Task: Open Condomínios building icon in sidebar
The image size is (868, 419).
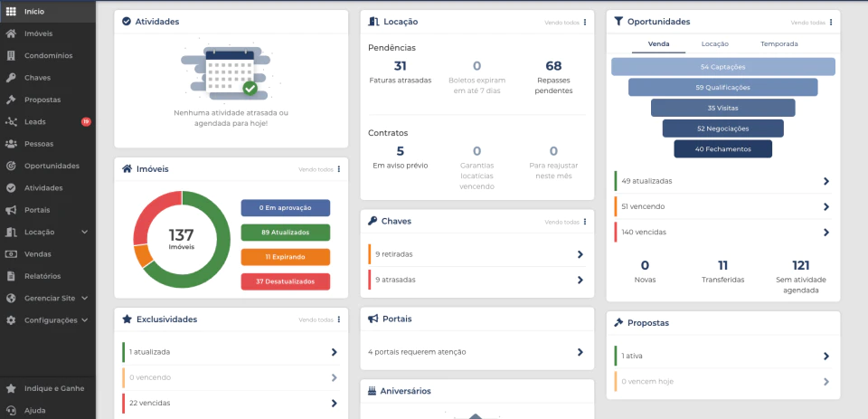Action: (11, 55)
